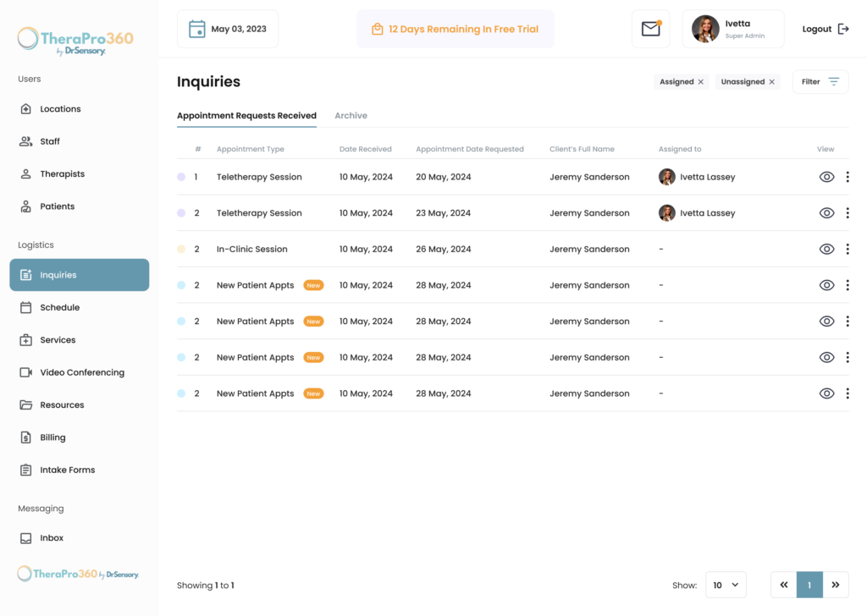Click Ivetta Lassey avatar in first row
Viewport: 867px width, 616px height.
point(667,177)
